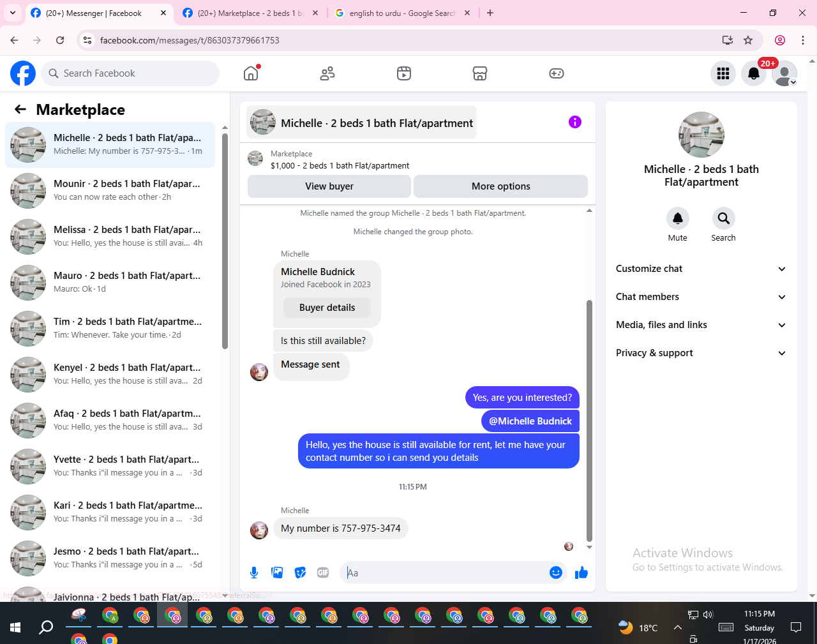Send a thumbs up like
Viewport: 817px width, 644px height.
tap(581, 573)
